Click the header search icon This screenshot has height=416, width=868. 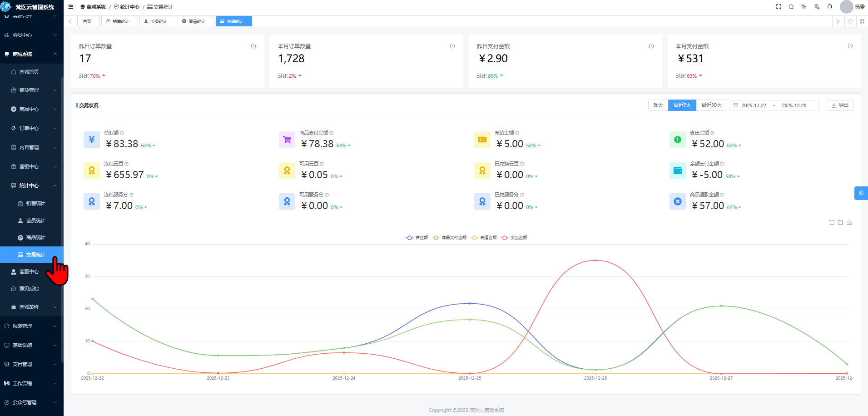[x=791, y=7]
